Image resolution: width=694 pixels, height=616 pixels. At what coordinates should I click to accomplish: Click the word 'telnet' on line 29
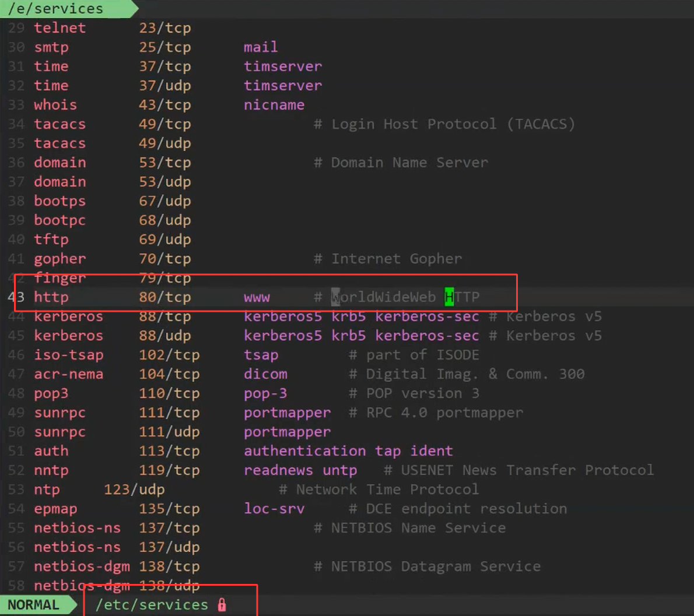[59, 28]
